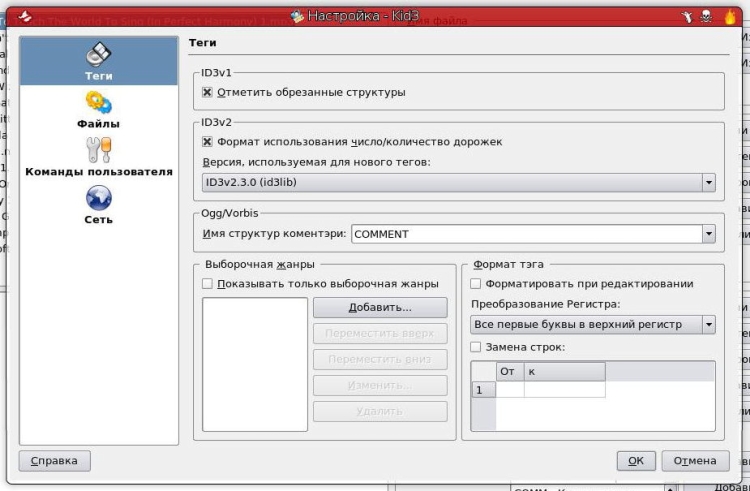
Task: Click the skull icon in title bar
Action: point(706,17)
